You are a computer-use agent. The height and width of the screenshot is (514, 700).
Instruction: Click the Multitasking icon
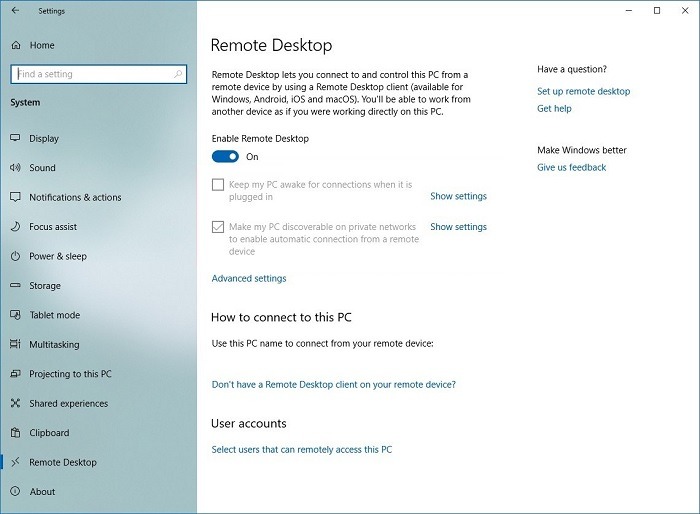tap(15, 344)
